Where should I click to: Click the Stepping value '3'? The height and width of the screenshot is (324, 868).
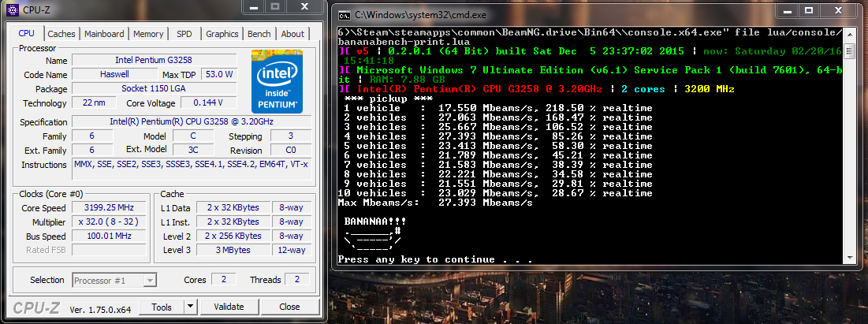pyautogui.click(x=291, y=136)
